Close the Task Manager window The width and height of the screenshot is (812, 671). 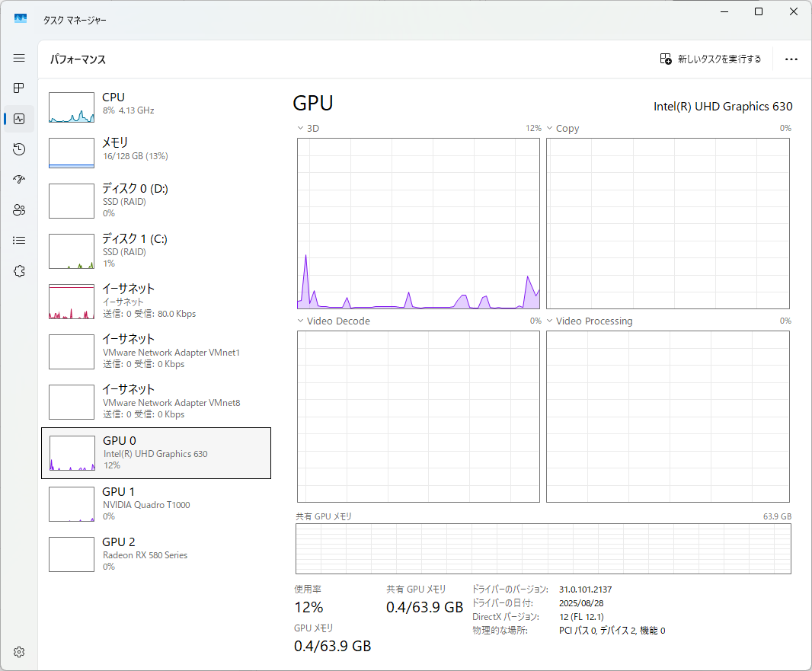click(x=794, y=11)
